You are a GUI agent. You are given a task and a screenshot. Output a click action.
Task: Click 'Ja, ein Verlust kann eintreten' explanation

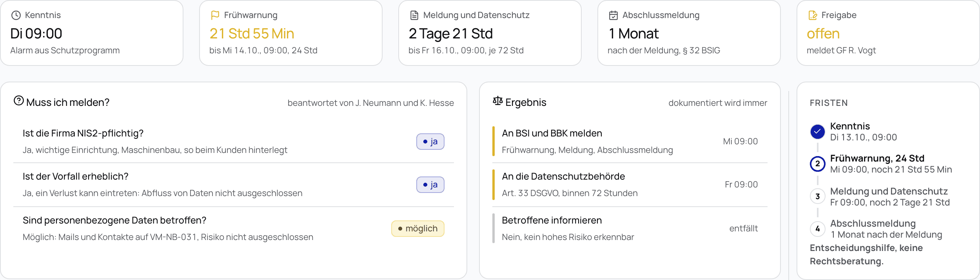tap(81, 193)
